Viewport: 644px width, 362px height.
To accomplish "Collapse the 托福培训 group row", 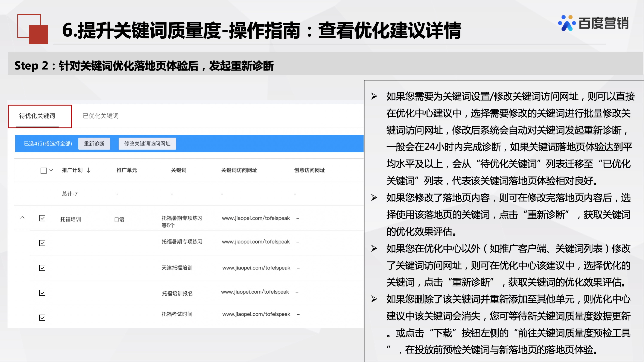I will (x=23, y=218).
